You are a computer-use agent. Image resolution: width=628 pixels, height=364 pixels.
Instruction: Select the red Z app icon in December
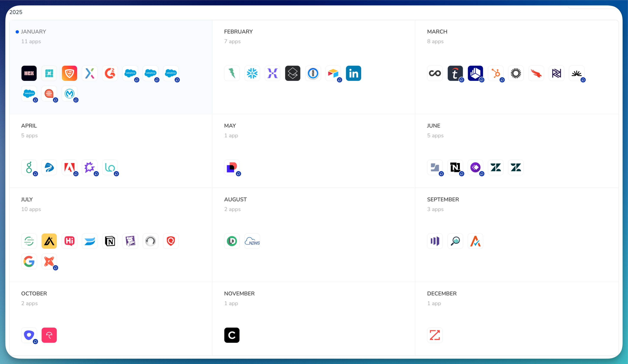[435, 335]
